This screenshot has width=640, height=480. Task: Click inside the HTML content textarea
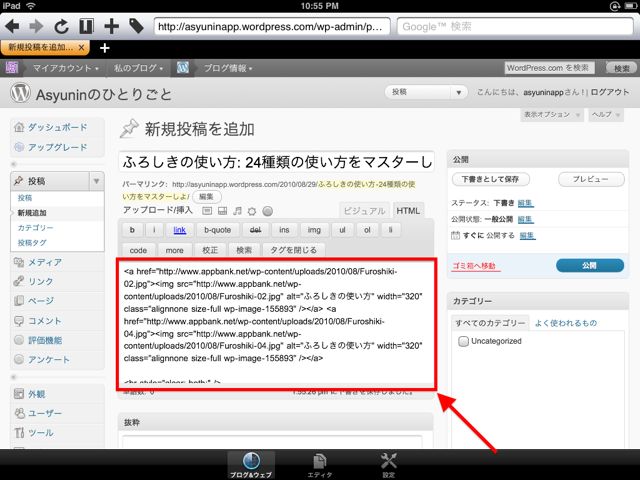point(276,324)
